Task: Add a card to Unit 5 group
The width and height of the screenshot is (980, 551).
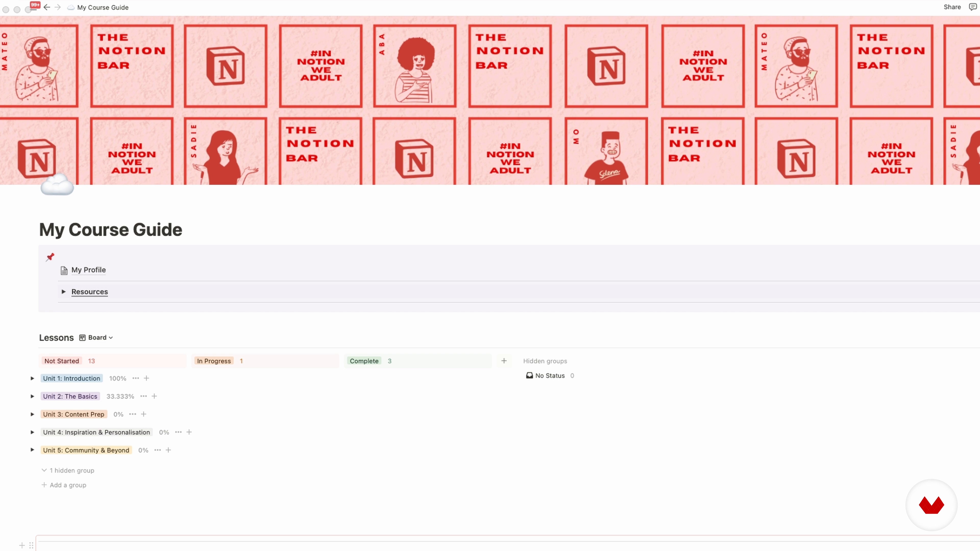Action: point(168,450)
